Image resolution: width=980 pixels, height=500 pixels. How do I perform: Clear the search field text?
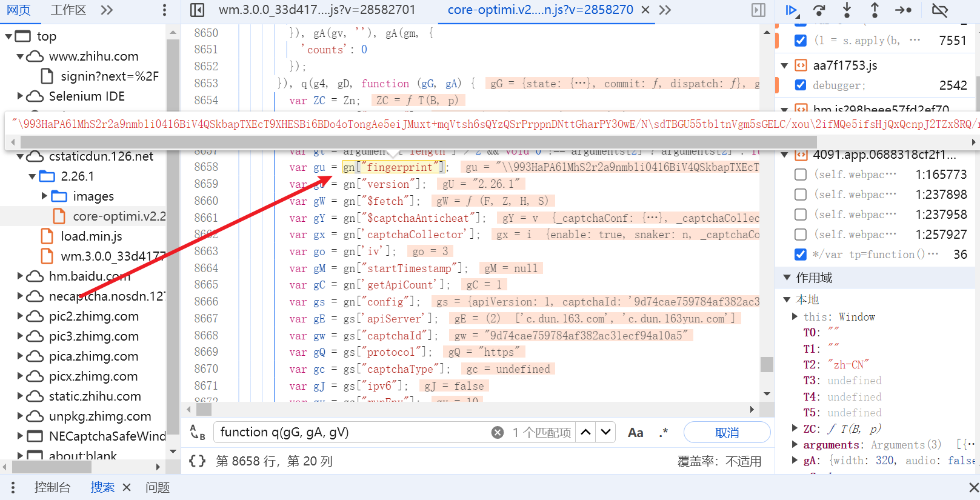click(498, 432)
